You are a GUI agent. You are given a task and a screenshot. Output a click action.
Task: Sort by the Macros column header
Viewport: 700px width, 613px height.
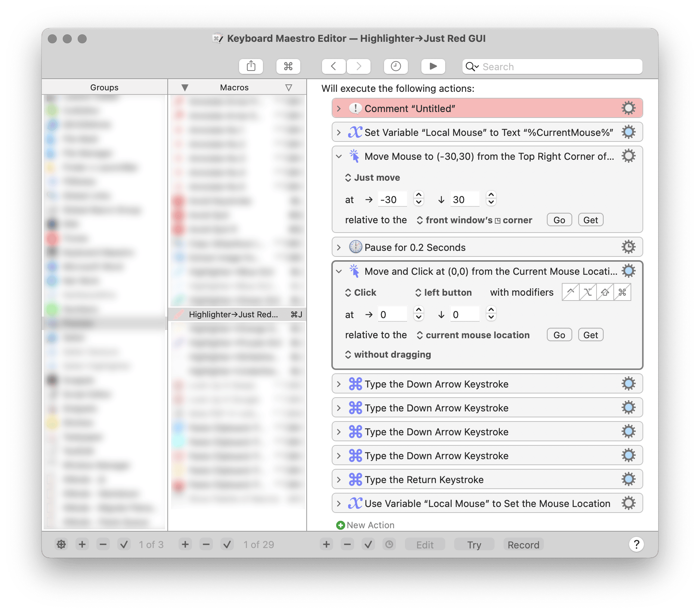point(234,87)
